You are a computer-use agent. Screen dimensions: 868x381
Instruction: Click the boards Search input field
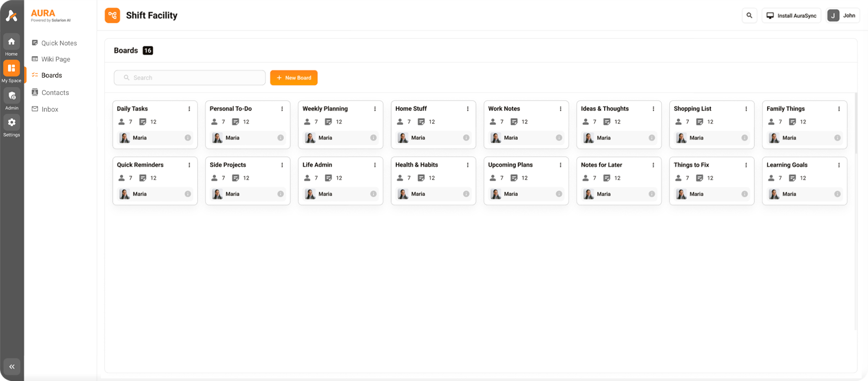(190, 78)
